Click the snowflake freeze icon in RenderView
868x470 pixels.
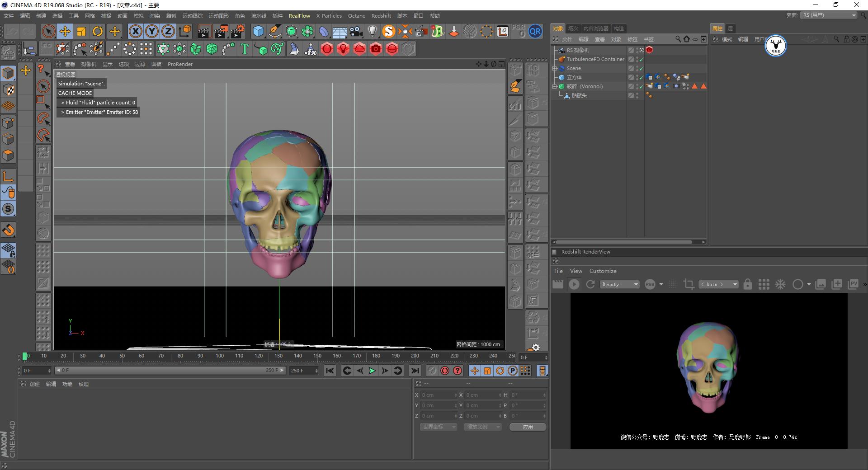click(780, 284)
